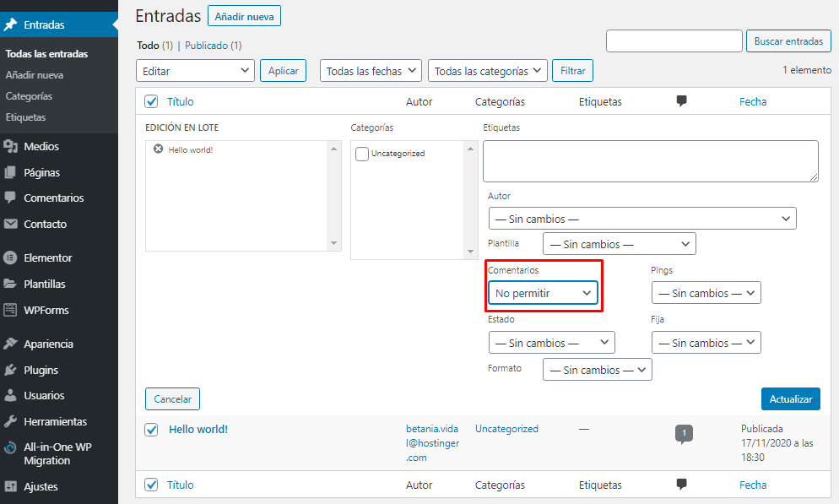Click the Actualizar button
Screen dimensions: 839x504
790,399
